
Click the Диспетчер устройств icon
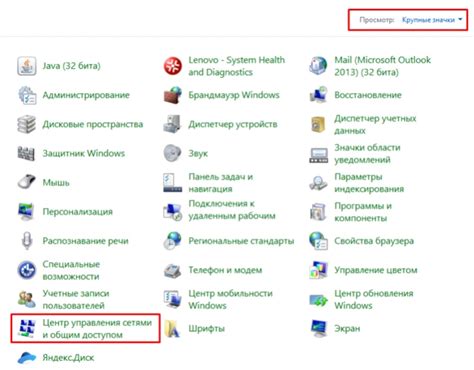[x=173, y=124]
